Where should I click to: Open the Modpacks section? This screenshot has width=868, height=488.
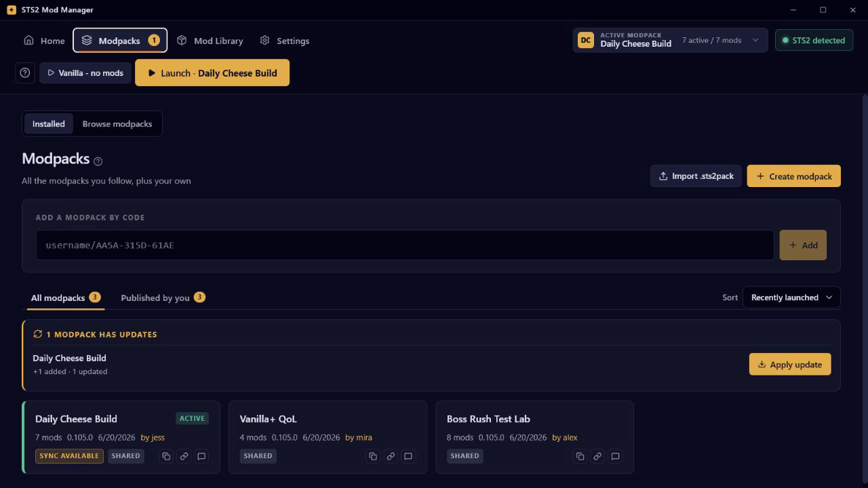click(x=120, y=41)
